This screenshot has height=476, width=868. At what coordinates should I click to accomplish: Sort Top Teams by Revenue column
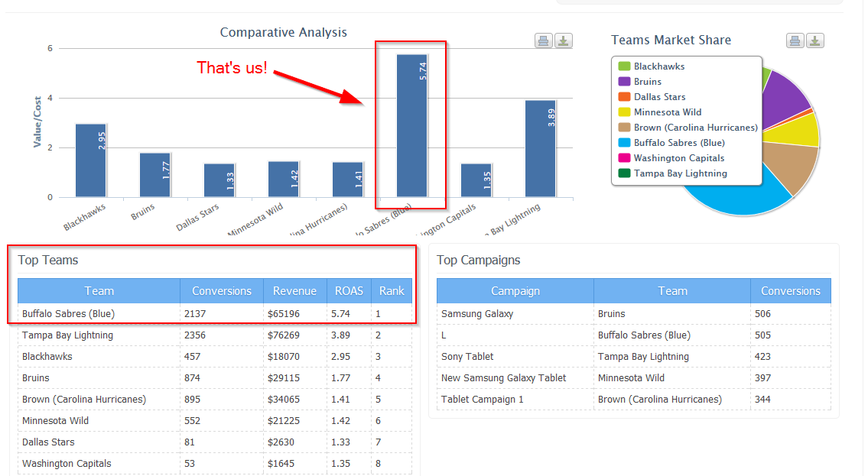[294, 291]
